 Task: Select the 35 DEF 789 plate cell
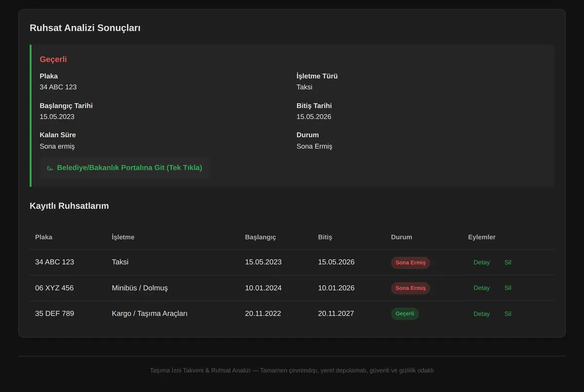pyautogui.click(x=55, y=314)
